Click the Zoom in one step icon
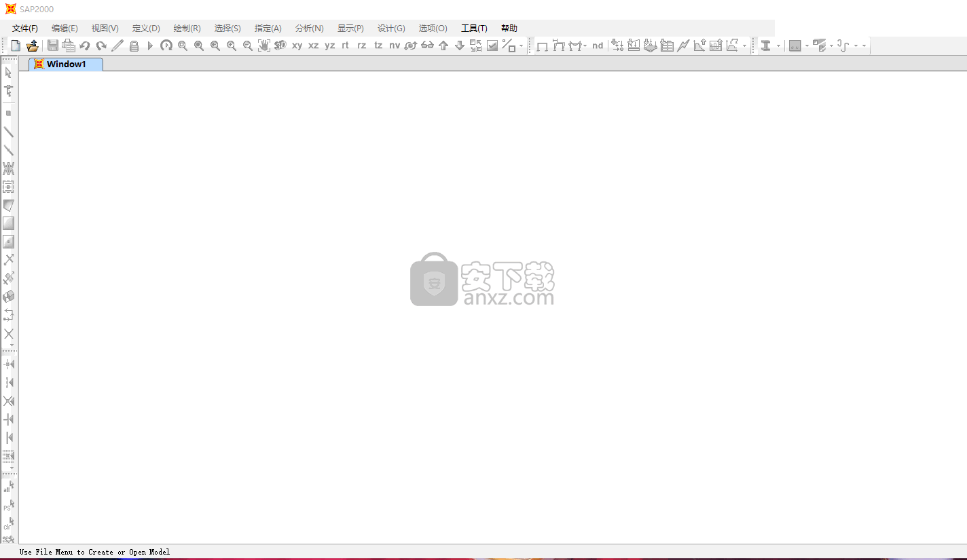Screen dimensions: 967x560 pyautogui.click(x=232, y=45)
